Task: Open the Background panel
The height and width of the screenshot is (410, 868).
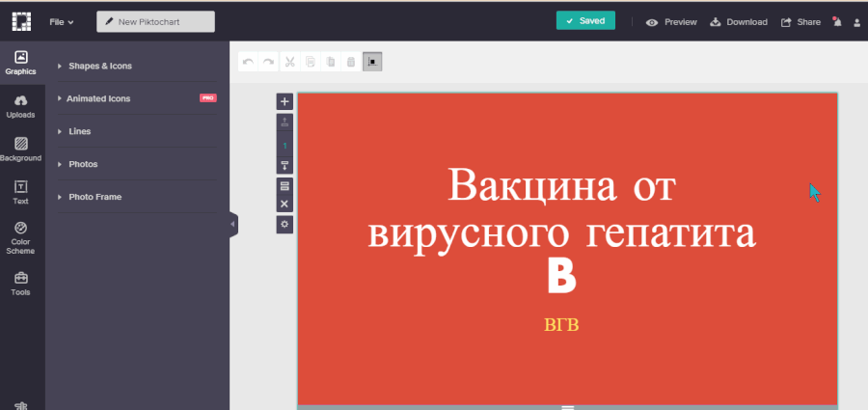Action: [x=21, y=149]
